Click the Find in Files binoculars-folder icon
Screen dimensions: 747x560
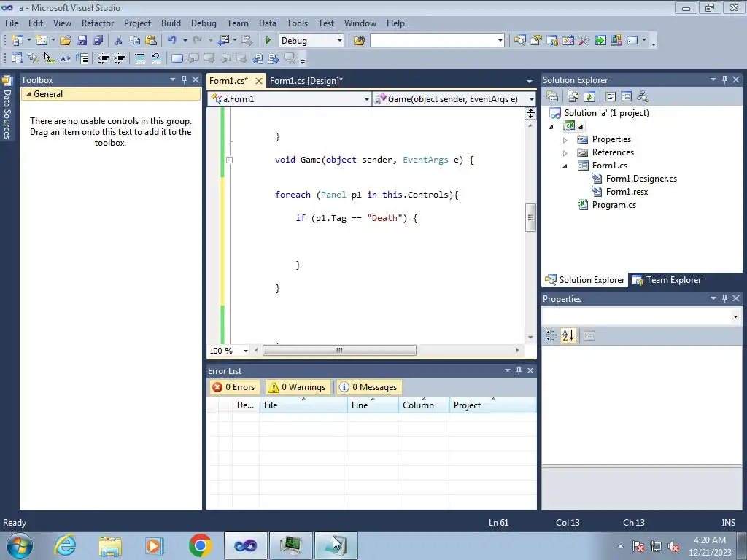359,41
